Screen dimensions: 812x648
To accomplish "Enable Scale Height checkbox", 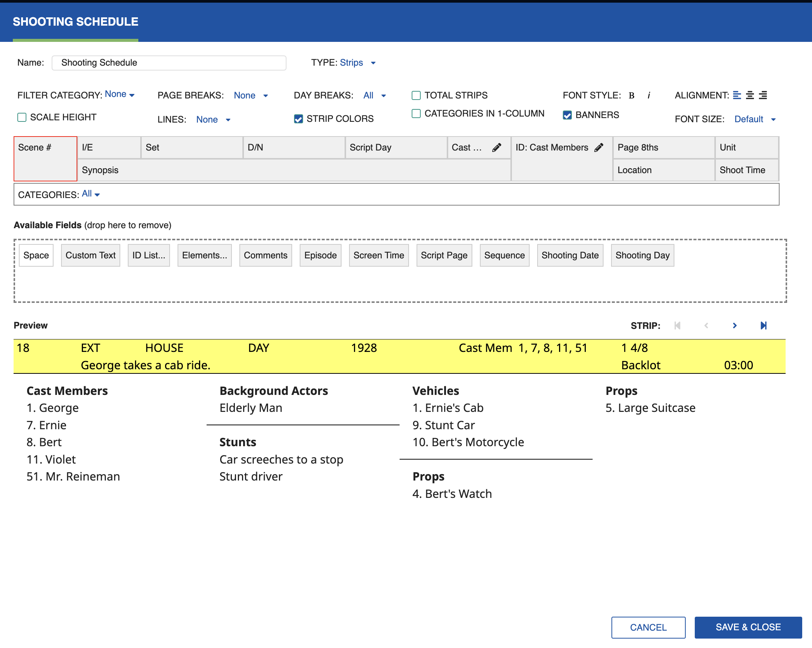I will point(22,117).
